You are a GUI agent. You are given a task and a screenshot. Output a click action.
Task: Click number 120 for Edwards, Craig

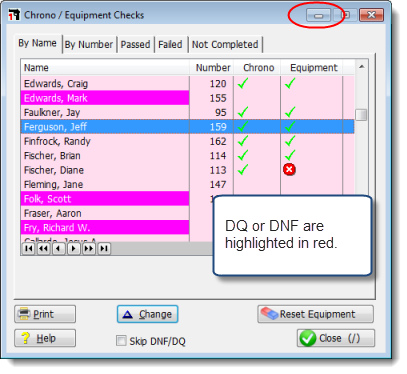click(x=218, y=83)
